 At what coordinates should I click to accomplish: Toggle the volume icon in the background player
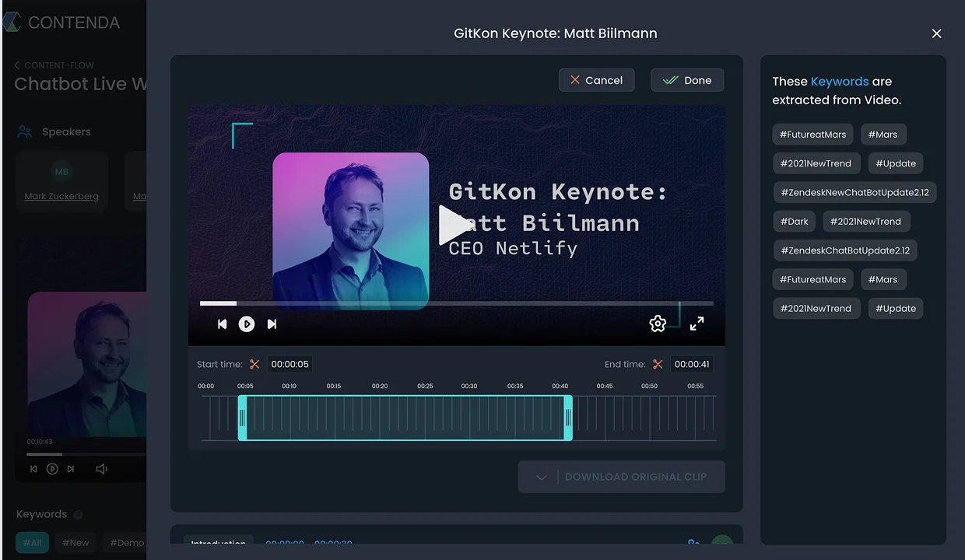[101, 469]
